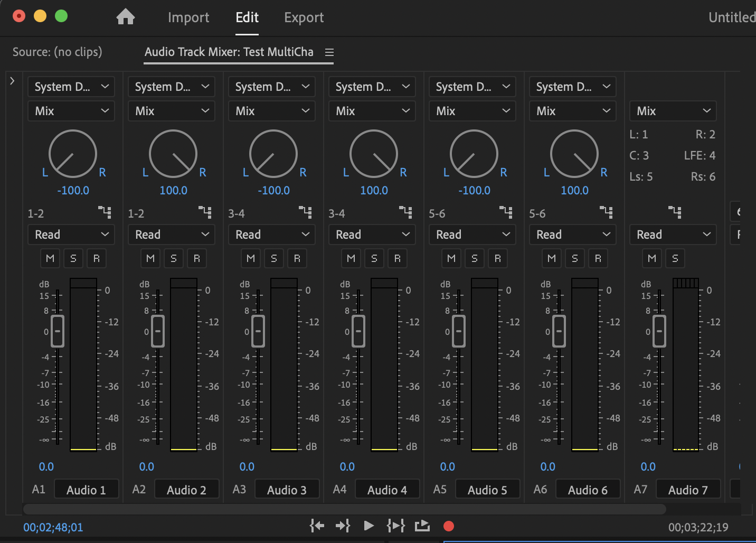The image size is (756, 543).
Task: Start playback with the Play button
Action: tap(369, 526)
